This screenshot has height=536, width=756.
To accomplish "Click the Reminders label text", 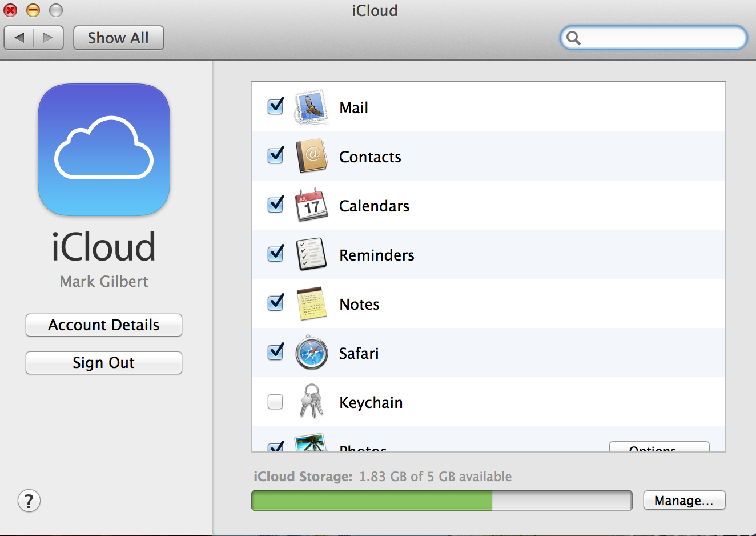I will coord(377,255).
